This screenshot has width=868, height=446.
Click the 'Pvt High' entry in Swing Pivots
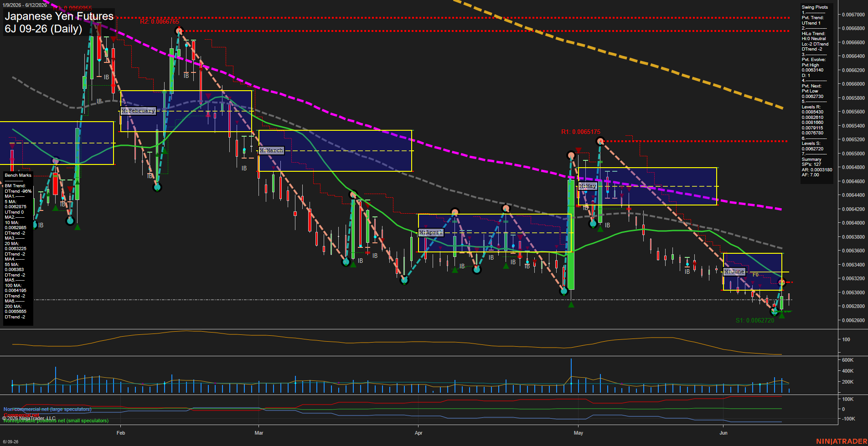pos(811,65)
